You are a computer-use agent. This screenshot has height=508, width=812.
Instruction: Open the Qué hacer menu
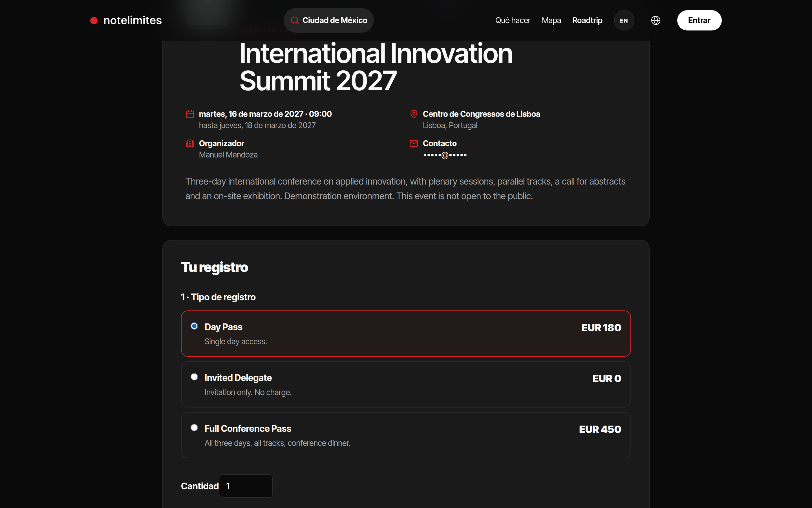click(x=512, y=21)
